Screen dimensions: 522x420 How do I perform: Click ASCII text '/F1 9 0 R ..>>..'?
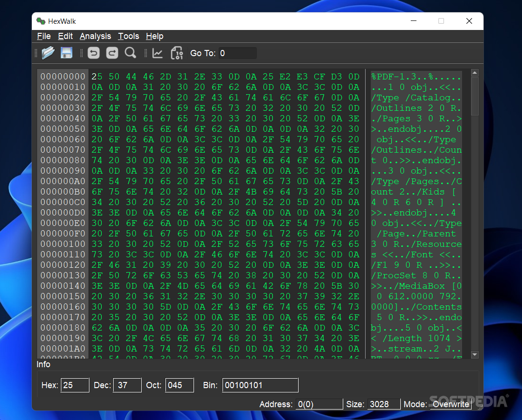point(416,265)
